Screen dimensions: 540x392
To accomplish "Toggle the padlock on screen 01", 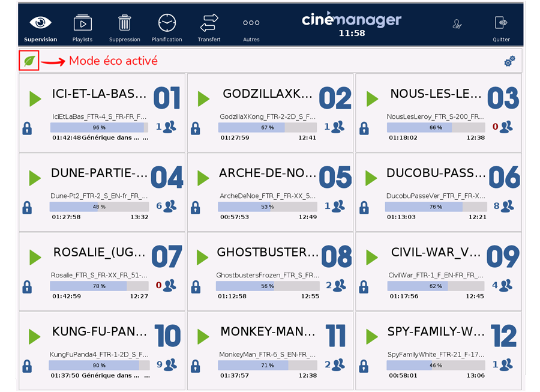I will tap(27, 128).
